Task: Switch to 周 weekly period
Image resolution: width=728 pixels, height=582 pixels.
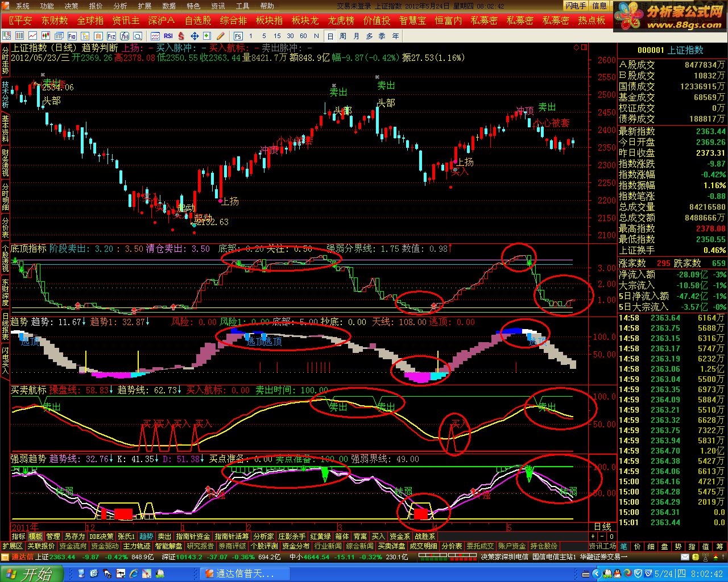Action: point(343,36)
